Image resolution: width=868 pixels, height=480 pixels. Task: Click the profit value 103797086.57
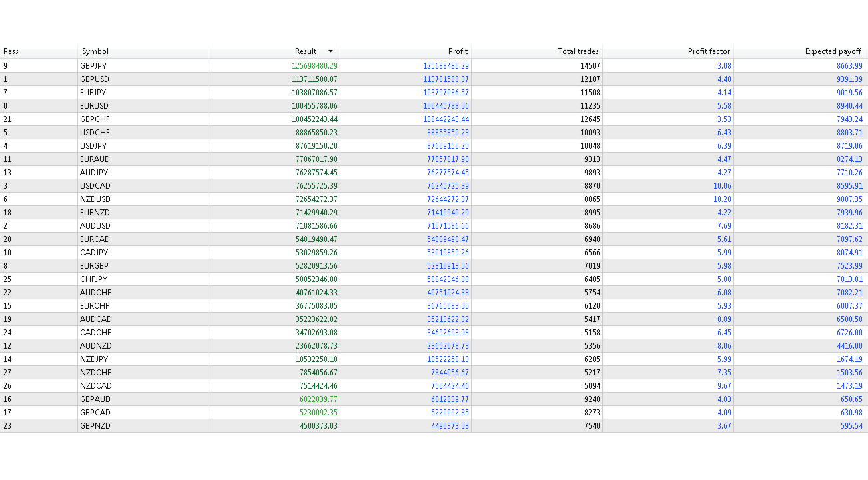(x=446, y=93)
